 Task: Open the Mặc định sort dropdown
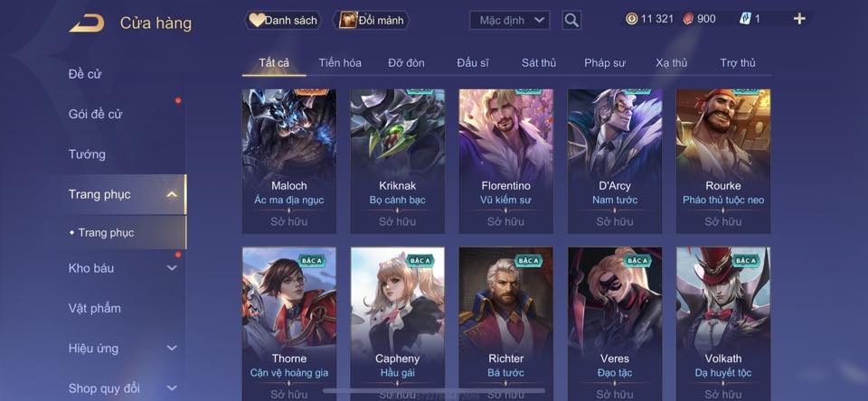(x=509, y=21)
